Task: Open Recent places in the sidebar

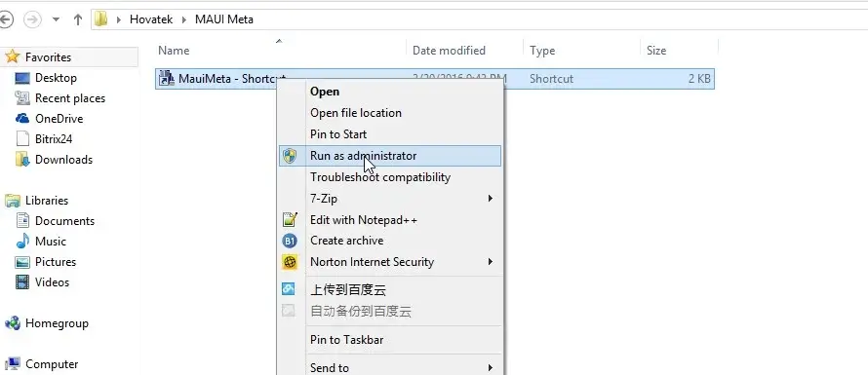Action: [70, 98]
